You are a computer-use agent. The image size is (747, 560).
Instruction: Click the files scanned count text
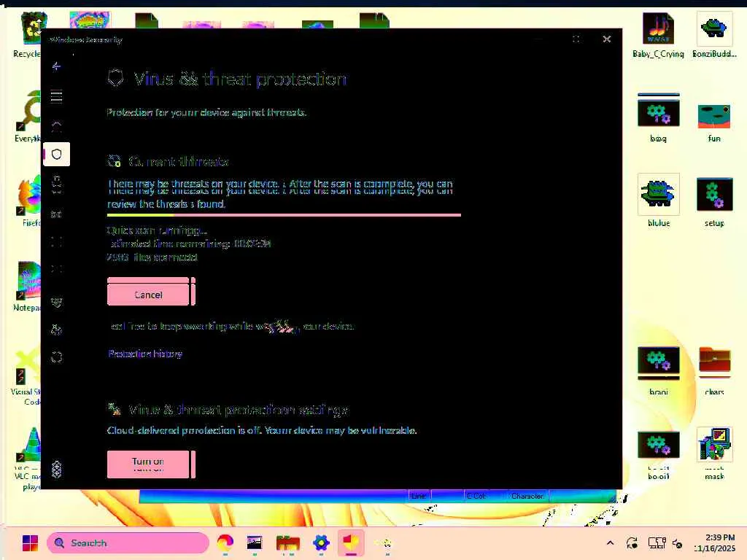152,257
